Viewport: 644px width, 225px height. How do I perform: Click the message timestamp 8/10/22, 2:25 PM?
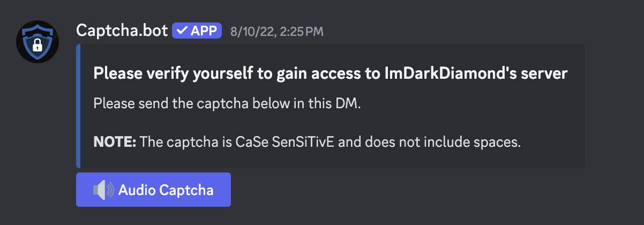[276, 32]
